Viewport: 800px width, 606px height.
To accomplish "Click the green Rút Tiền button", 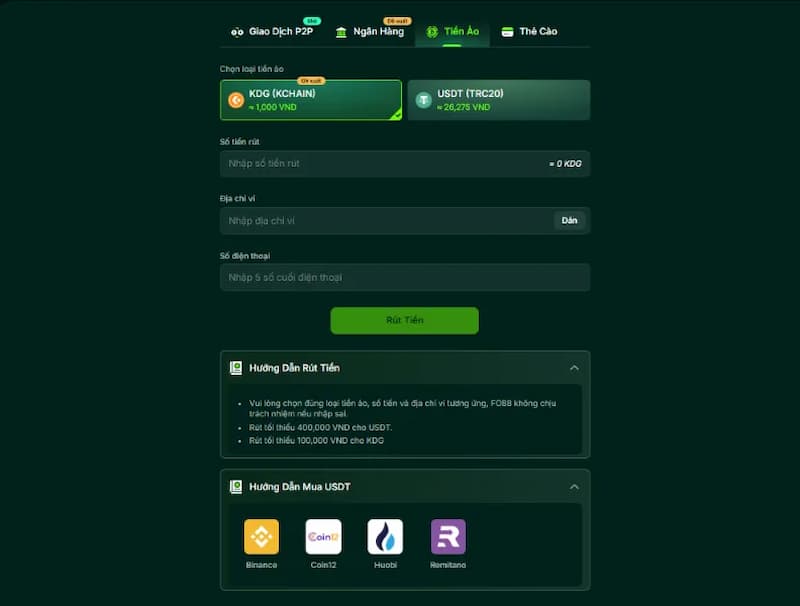I will pyautogui.click(x=405, y=320).
